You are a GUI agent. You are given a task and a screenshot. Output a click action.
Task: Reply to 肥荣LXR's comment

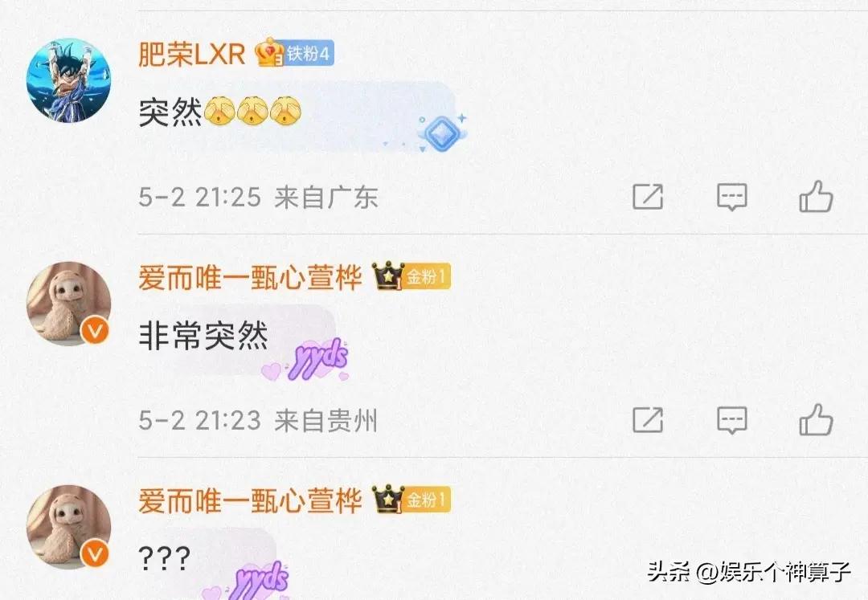tap(732, 197)
